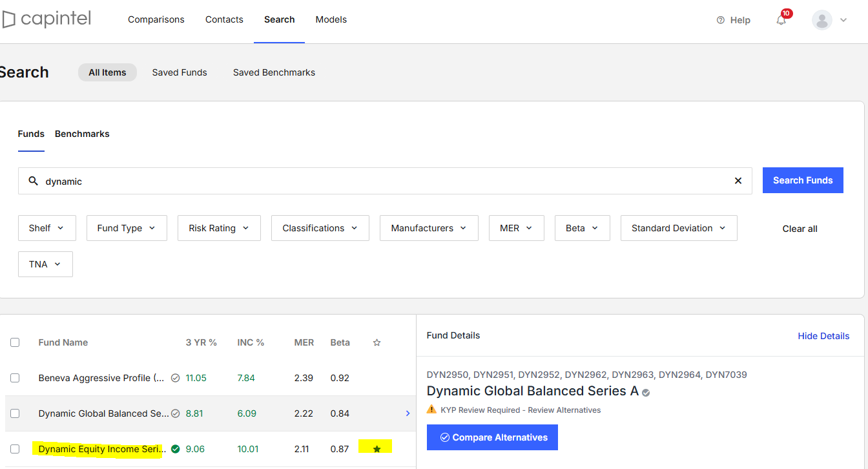Click the DYN2950 fund codes line

(587, 375)
